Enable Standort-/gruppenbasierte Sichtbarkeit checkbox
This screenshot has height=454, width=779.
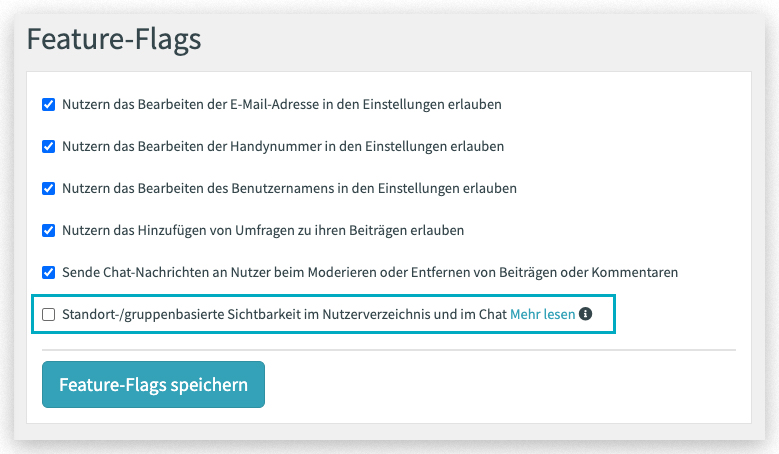click(x=49, y=314)
